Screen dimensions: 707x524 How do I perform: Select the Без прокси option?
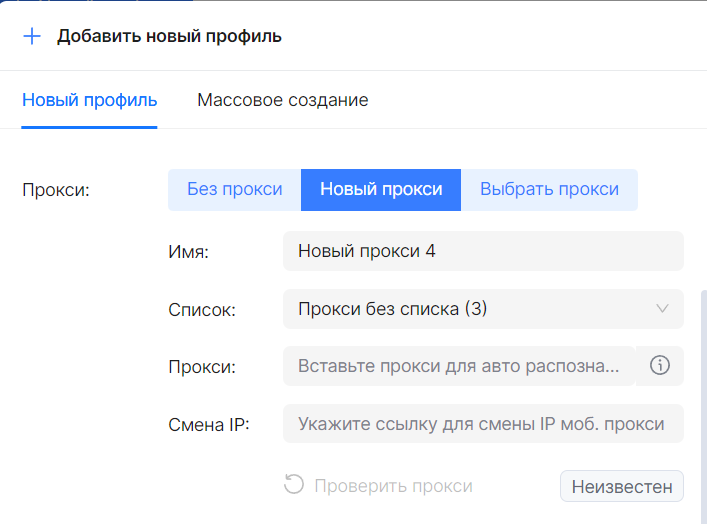point(235,190)
